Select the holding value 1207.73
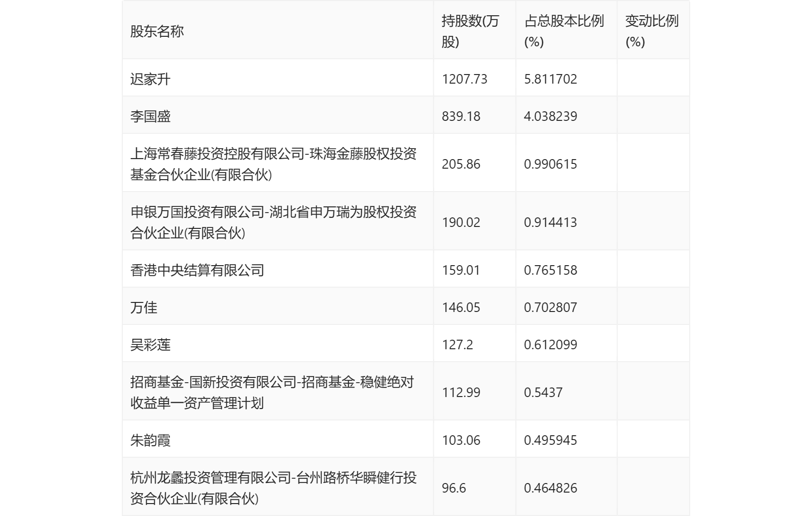The height and width of the screenshot is (516, 812). [x=465, y=79]
